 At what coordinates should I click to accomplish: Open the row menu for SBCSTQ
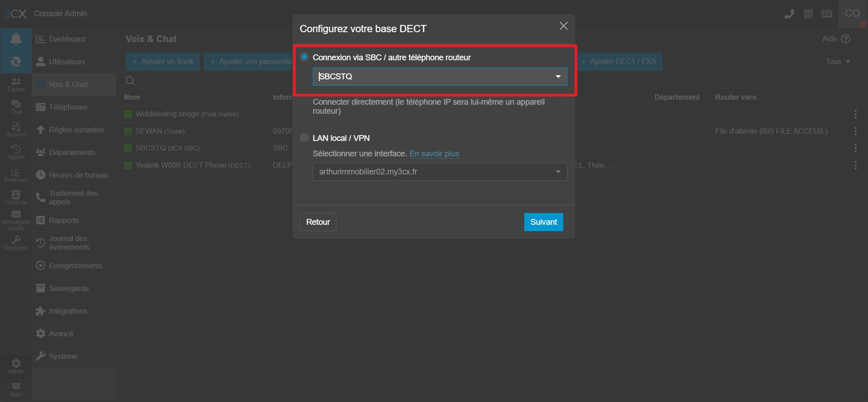point(855,148)
